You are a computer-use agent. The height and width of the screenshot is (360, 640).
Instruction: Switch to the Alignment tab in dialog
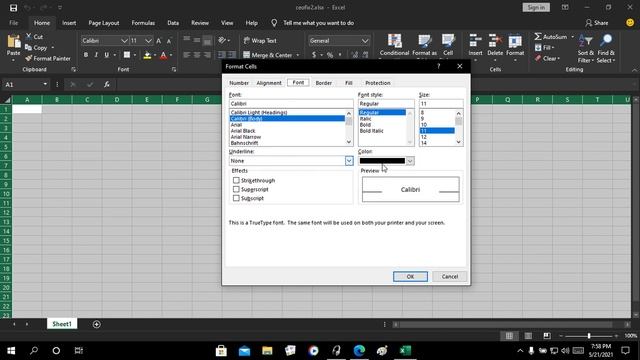[x=269, y=83]
